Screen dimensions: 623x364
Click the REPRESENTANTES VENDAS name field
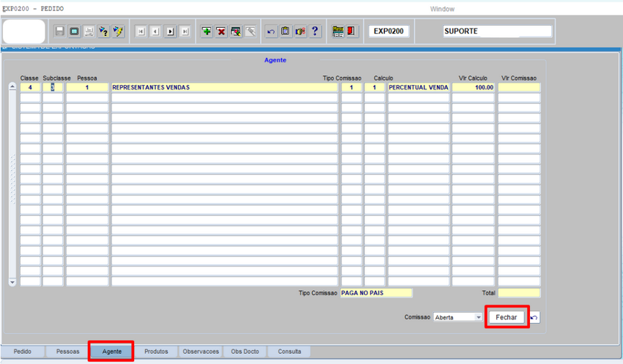(224, 87)
